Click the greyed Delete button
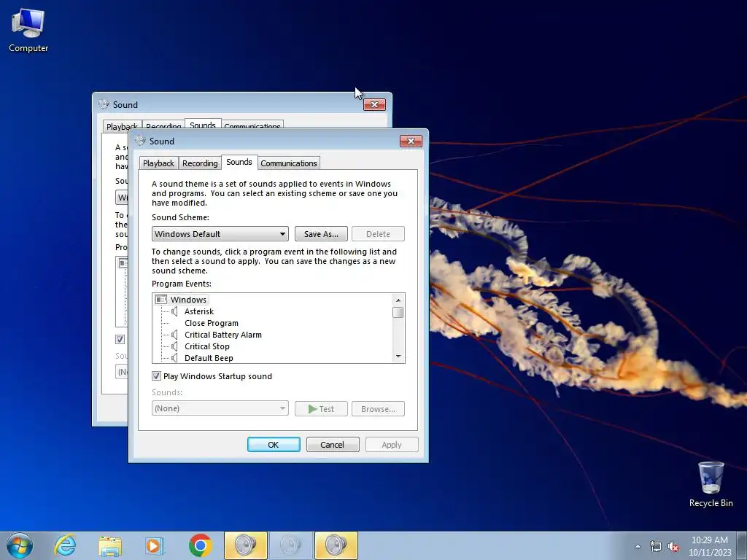This screenshot has height=560, width=747. tap(379, 234)
